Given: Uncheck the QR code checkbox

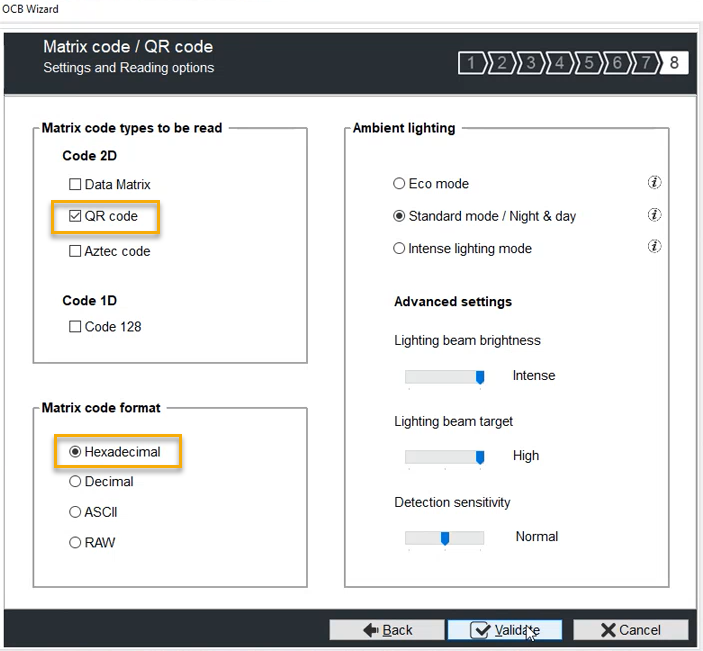Looking at the screenshot, I should coord(75,216).
